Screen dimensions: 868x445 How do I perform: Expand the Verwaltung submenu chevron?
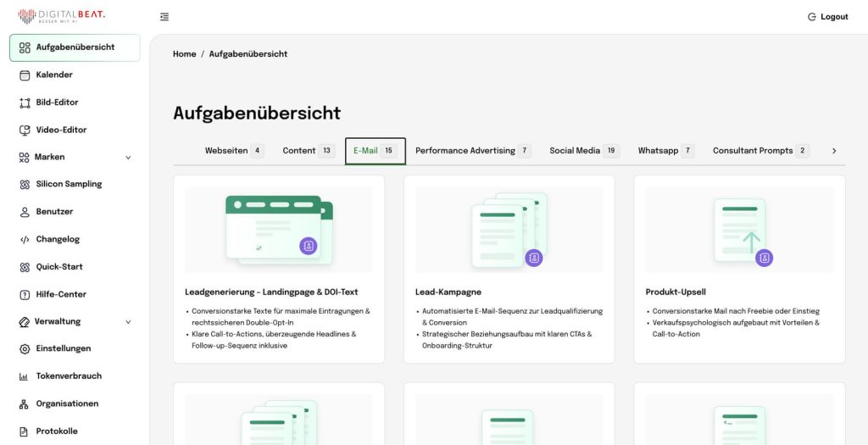pos(128,321)
